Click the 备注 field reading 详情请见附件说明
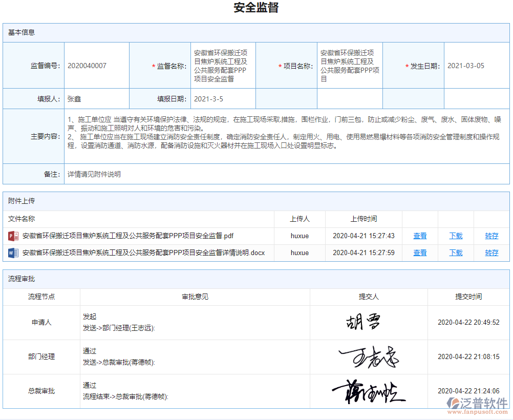 pos(92,174)
